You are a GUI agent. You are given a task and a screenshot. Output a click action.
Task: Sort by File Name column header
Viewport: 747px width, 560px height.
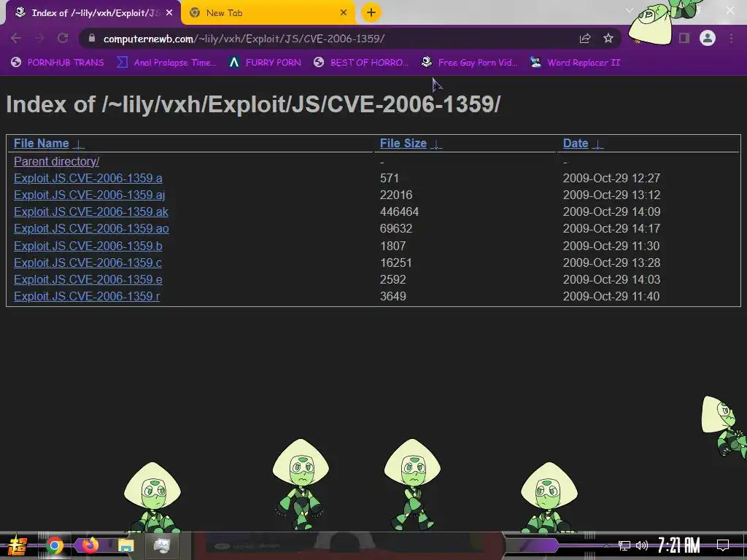[42, 144]
